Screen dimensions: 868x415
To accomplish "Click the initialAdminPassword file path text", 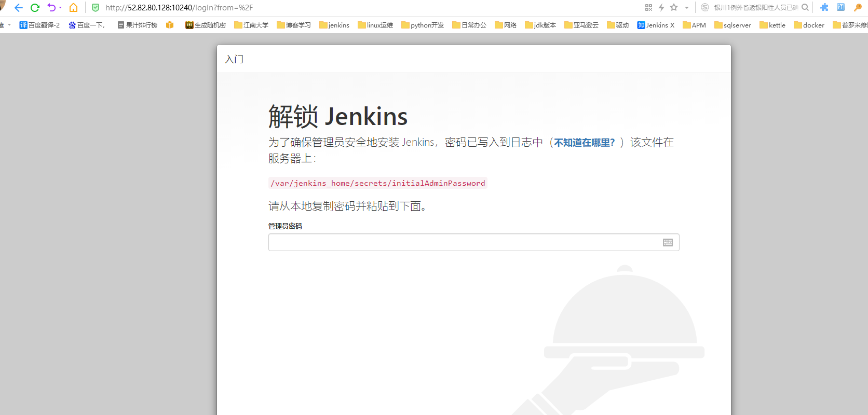I will click(378, 183).
